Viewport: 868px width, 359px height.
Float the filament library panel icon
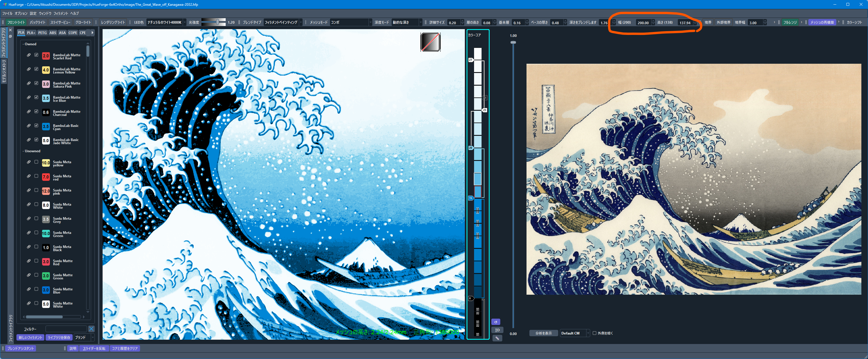[10, 36]
